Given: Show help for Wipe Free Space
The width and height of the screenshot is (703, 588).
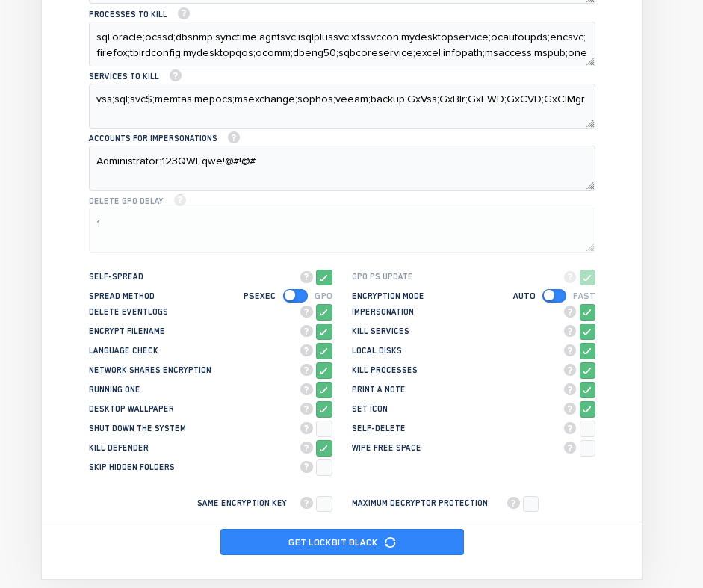Looking at the screenshot, I should point(570,448).
